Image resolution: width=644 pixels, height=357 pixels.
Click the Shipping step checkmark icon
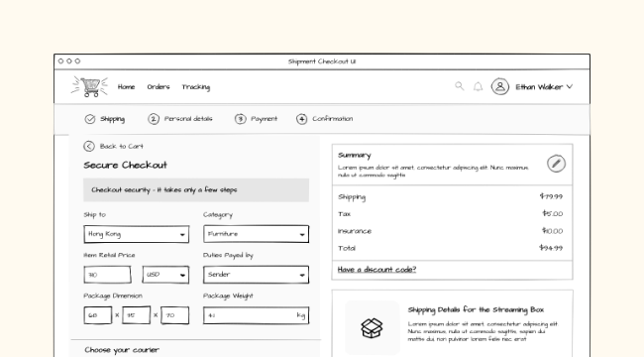click(x=90, y=119)
